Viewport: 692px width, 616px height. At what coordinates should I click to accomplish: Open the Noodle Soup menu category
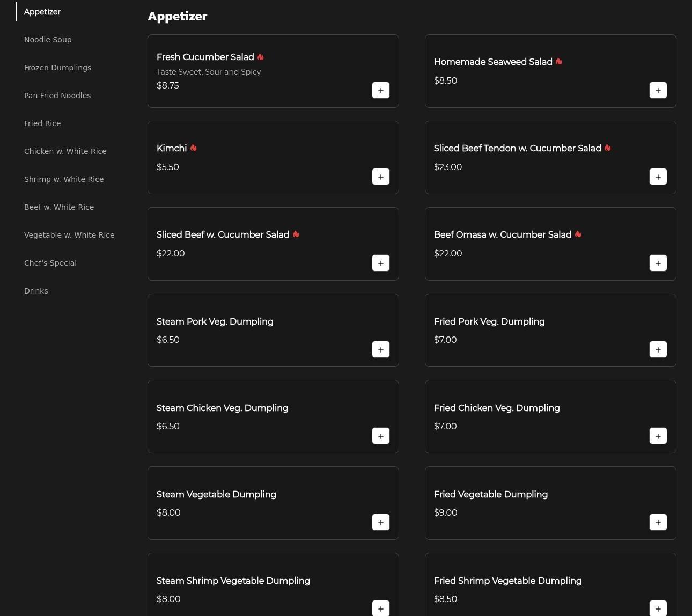click(x=48, y=40)
